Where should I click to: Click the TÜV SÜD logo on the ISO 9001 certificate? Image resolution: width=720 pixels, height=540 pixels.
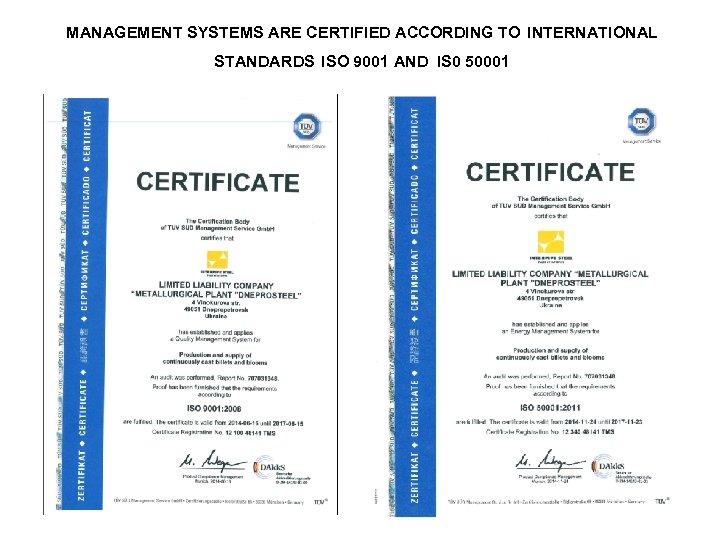pos(307,126)
